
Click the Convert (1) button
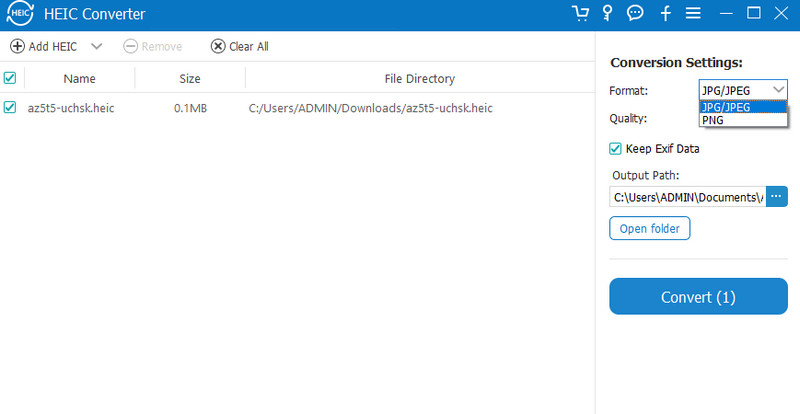(x=698, y=297)
